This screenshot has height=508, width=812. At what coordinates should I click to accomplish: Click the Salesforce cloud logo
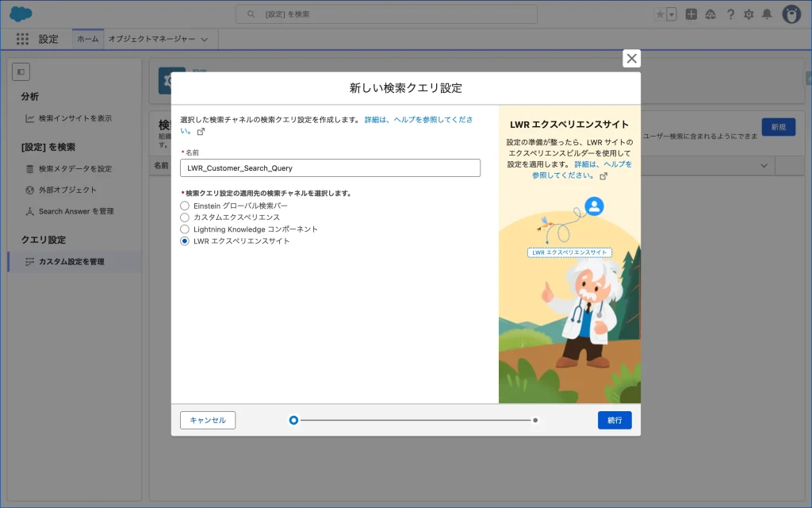coord(21,14)
